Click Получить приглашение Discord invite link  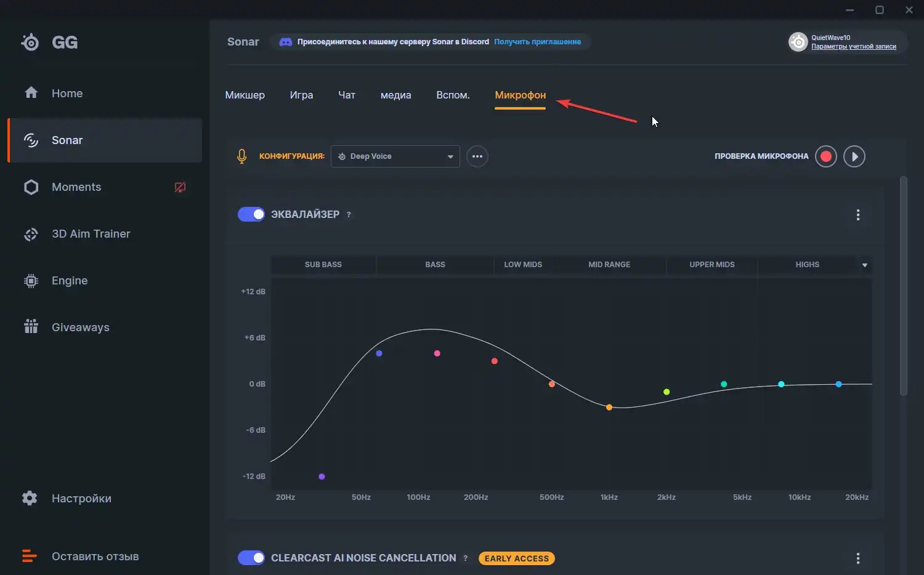coord(537,42)
